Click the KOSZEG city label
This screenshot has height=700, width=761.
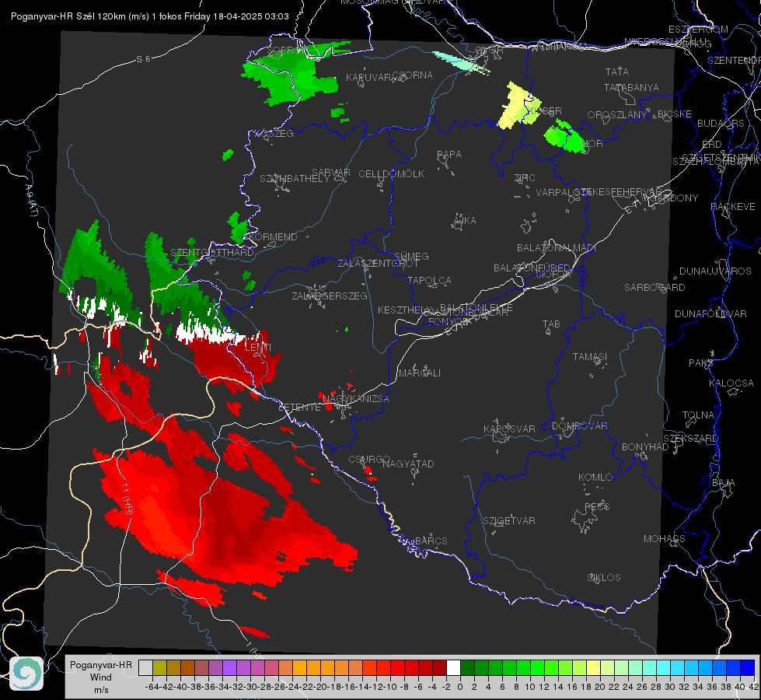pos(274,134)
